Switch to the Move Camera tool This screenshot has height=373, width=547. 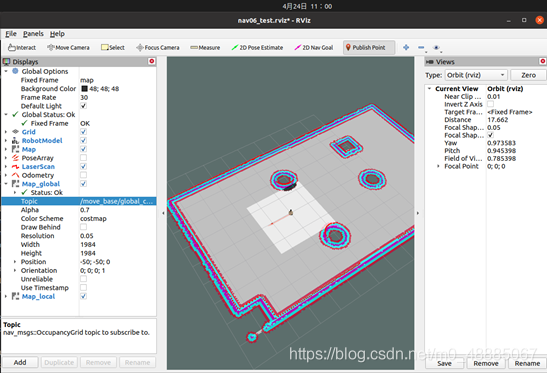click(68, 47)
